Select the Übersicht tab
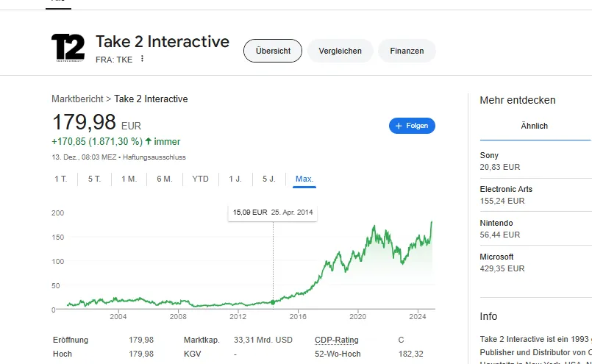The width and height of the screenshot is (592, 364). click(x=273, y=51)
